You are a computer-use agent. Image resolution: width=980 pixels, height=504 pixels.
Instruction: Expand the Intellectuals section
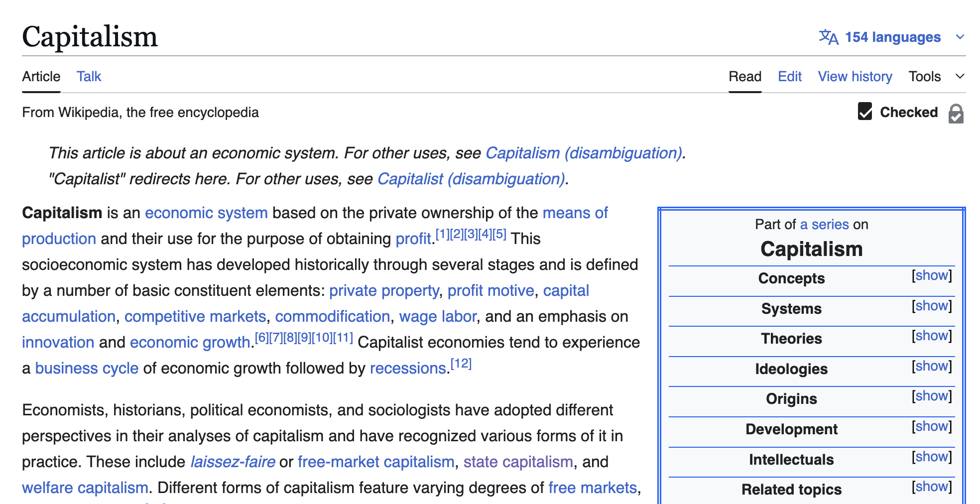[931, 457]
